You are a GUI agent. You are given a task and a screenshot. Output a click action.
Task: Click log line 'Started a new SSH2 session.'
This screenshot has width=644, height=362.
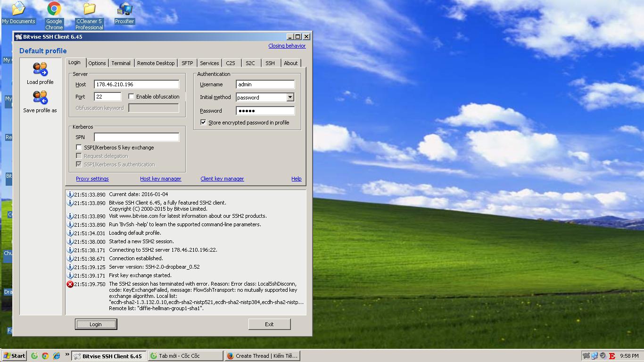pos(141,241)
